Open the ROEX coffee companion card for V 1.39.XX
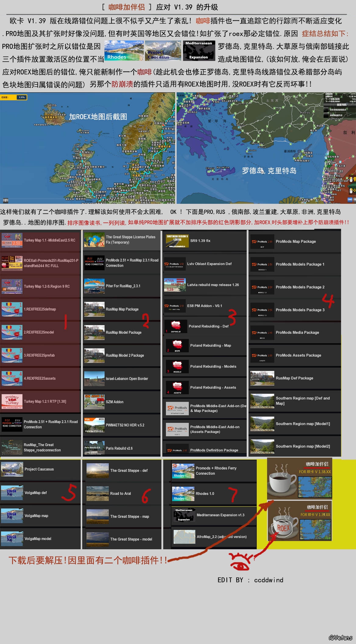 (299, 521)
